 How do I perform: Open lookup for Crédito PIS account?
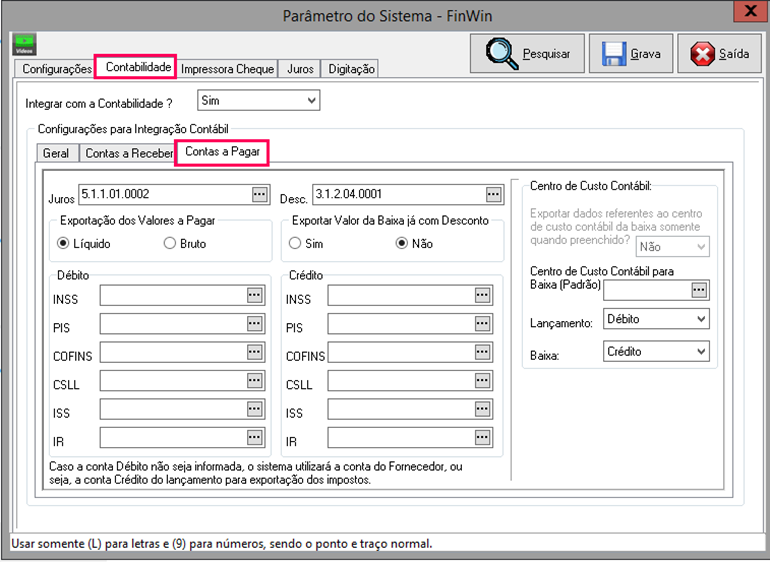(483, 324)
